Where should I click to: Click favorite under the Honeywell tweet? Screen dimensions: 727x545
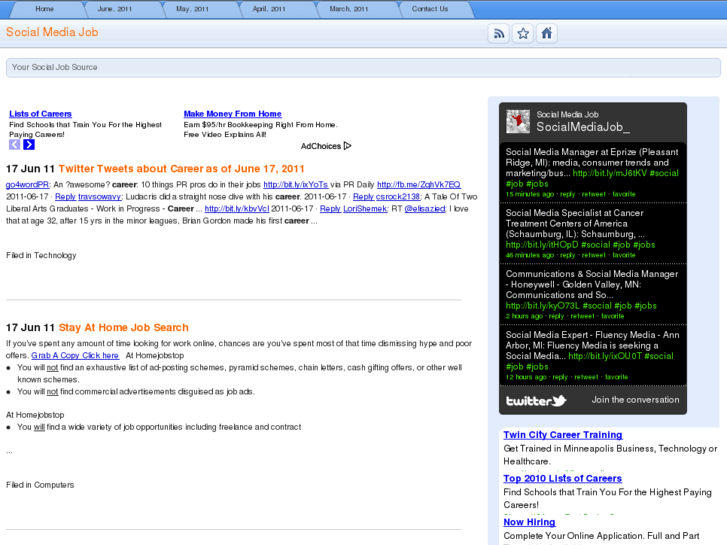point(612,316)
